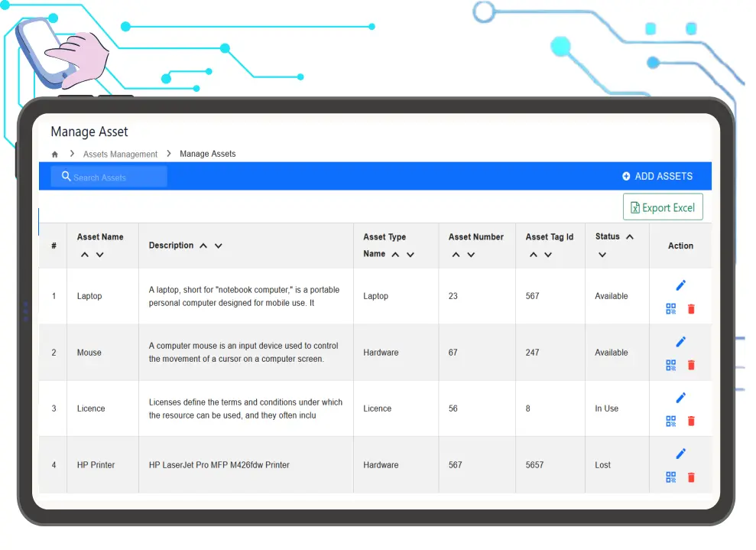Image resolution: width=756 pixels, height=550 pixels.
Task: Delete the Licence asset row
Action: click(x=691, y=421)
